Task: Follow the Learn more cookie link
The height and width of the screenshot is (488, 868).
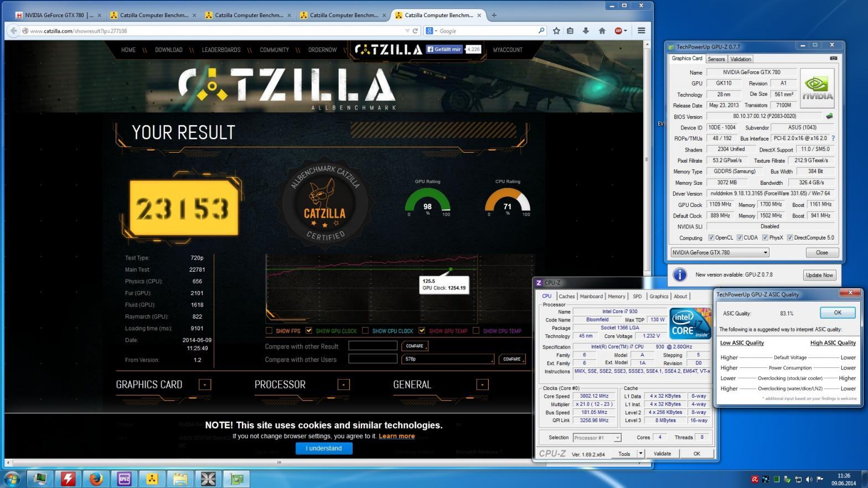Action: [397, 436]
